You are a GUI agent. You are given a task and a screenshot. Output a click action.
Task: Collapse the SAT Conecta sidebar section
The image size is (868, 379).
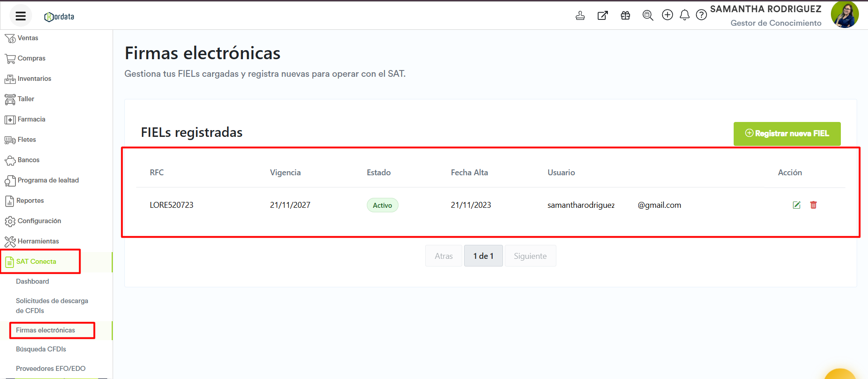36,262
